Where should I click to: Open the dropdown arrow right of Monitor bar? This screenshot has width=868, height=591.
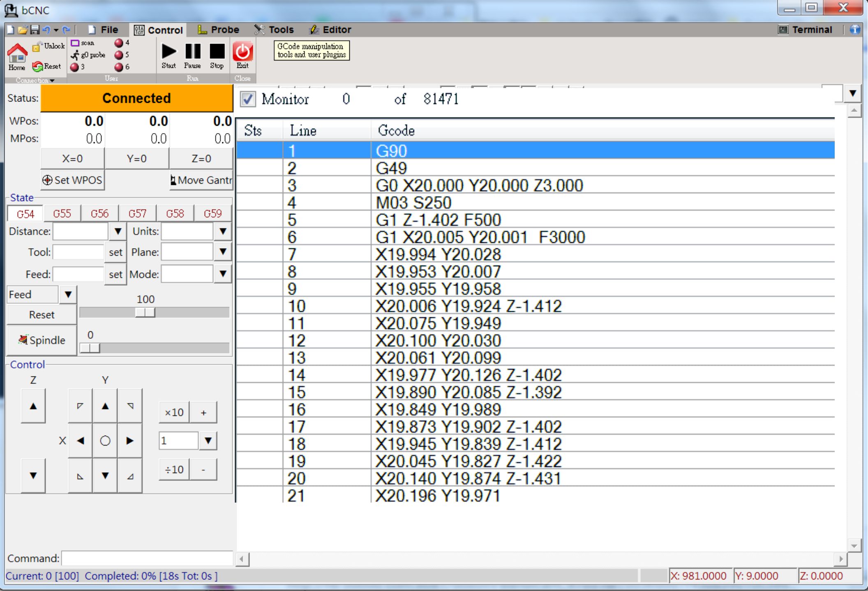tap(853, 94)
